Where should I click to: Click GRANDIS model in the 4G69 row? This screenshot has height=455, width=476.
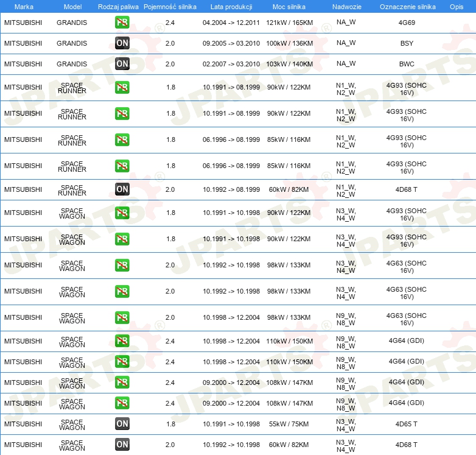72,23
